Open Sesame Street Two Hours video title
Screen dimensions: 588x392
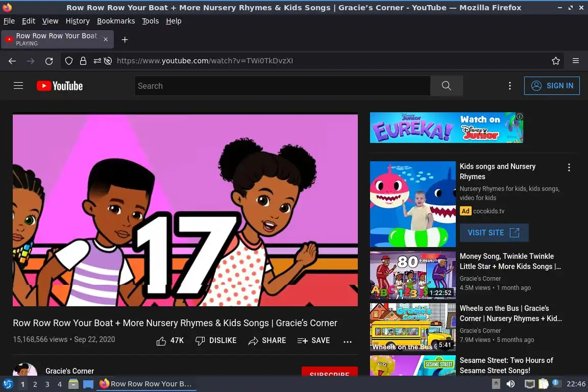click(506, 365)
